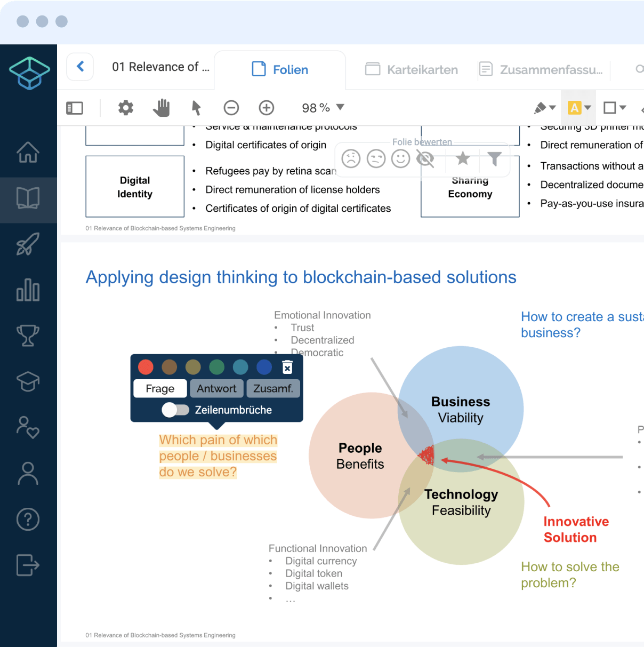The width and height of the screenshot is (644, 647).
Task: Click the Frage button
Action: 160,388
